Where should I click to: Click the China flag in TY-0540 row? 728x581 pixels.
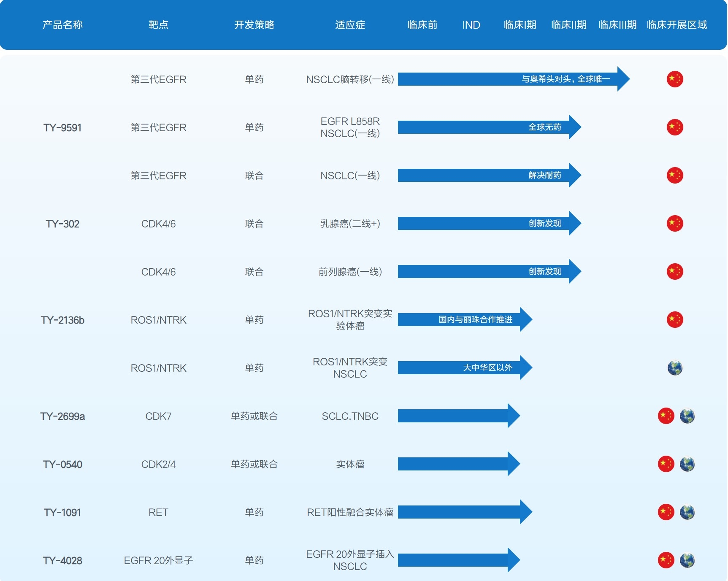666,464
